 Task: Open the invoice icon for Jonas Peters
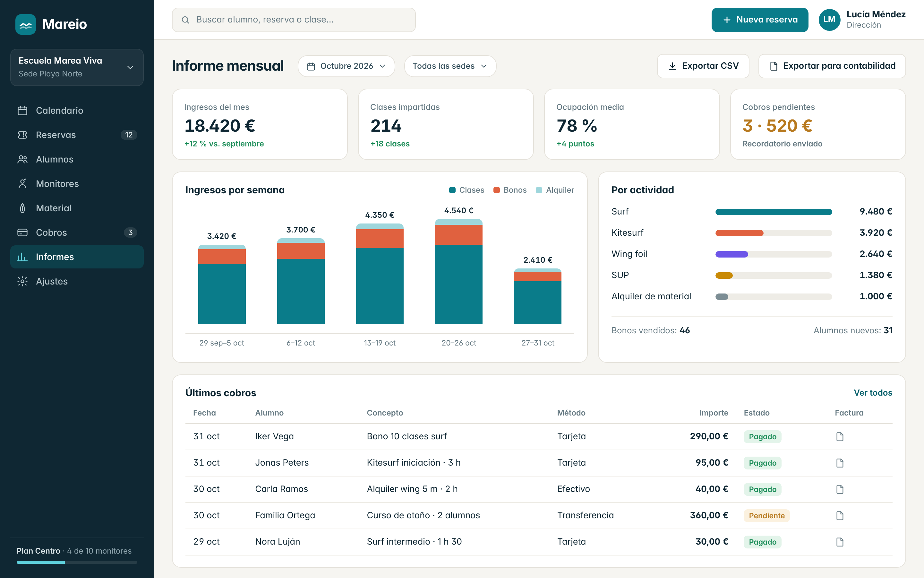[840, 463]
